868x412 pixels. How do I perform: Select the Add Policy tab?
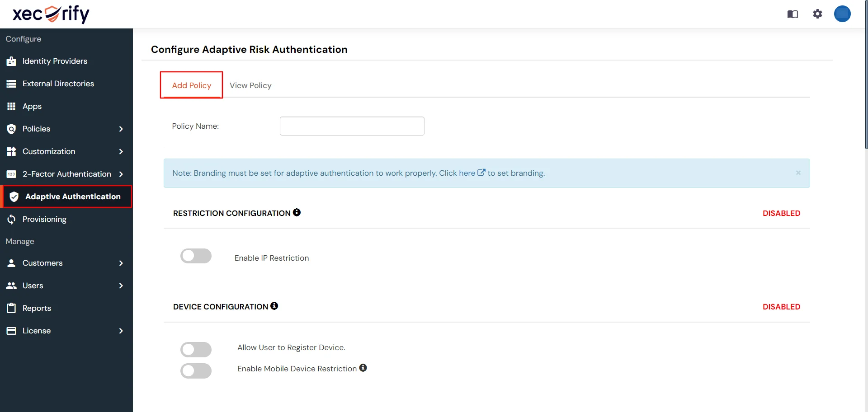point(191,85)
